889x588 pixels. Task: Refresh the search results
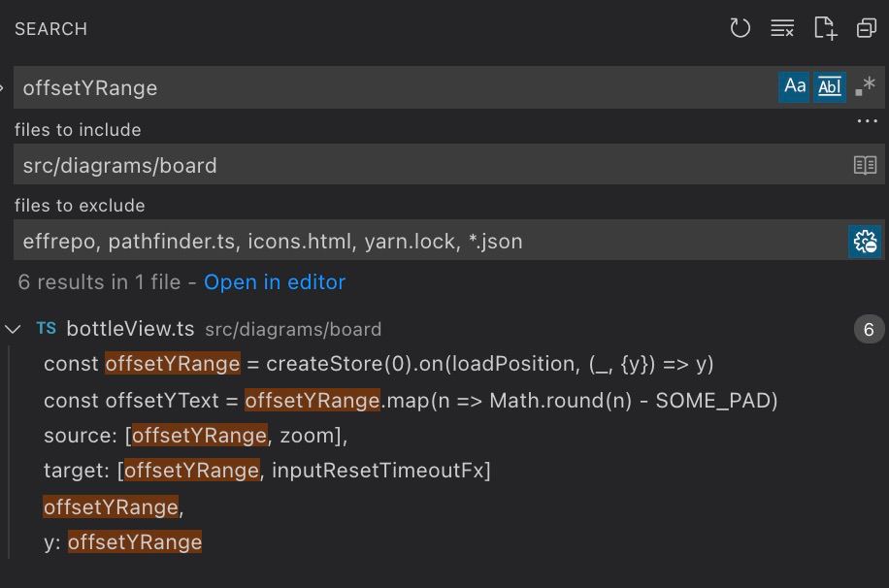741,28
